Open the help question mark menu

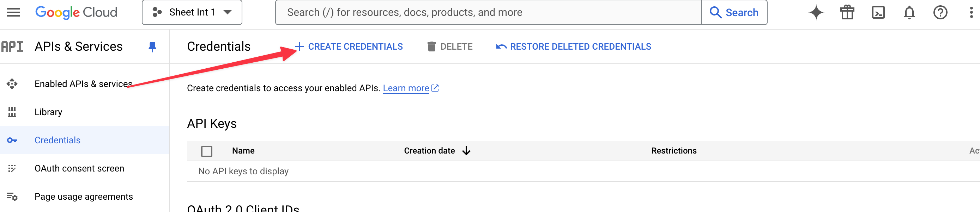tap(940, 13)
